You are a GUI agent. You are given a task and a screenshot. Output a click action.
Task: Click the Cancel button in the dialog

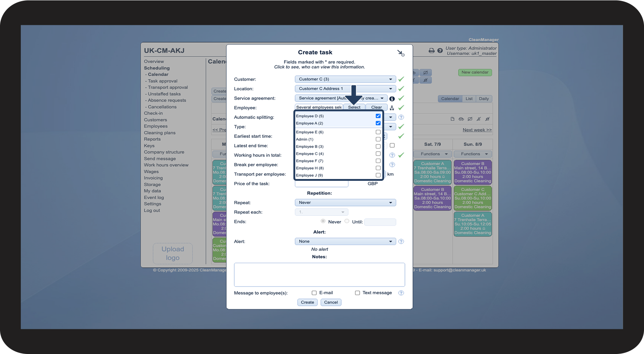pos(331,302)
